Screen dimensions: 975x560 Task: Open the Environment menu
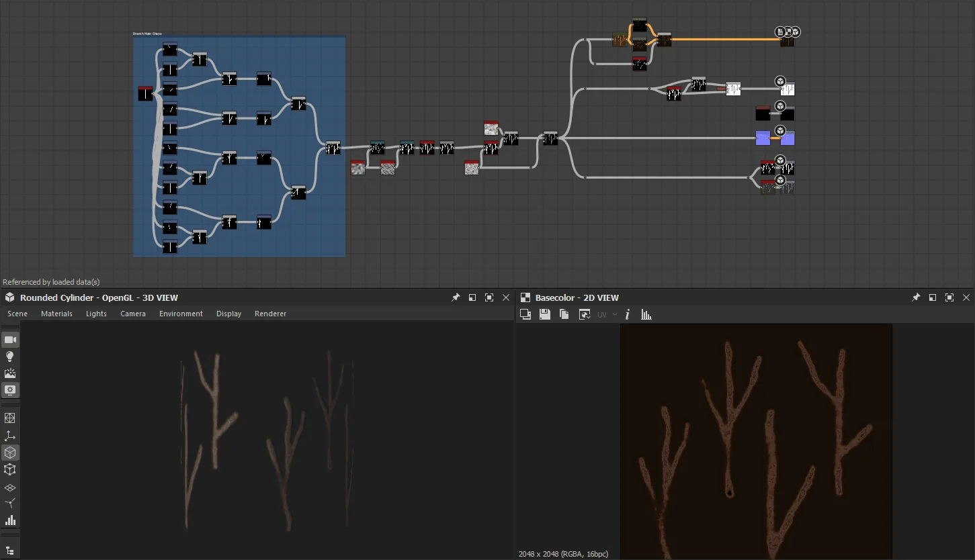(x=181, y=314)
